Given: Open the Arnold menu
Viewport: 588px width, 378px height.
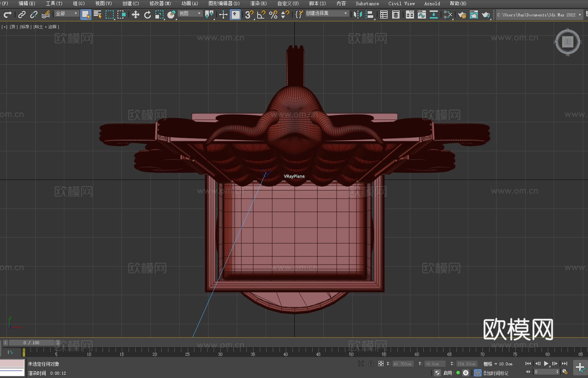Looking at the screenshot, I should pos(432,3).
